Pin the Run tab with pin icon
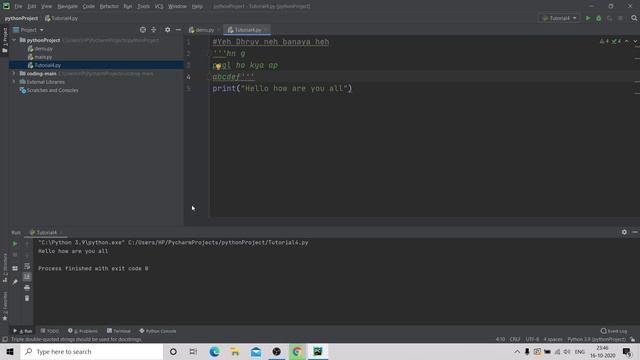Viewport: 640px width, 360px height. pyautogui.click(x=15, y=282)
